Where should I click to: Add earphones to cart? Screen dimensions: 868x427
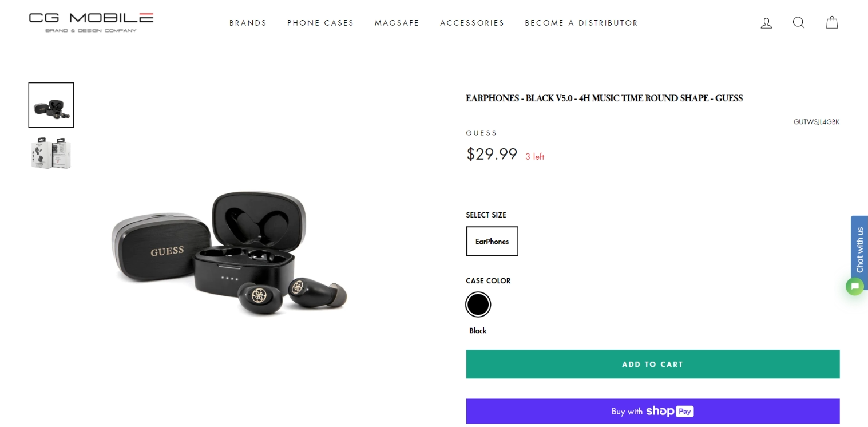pos(653,364)
